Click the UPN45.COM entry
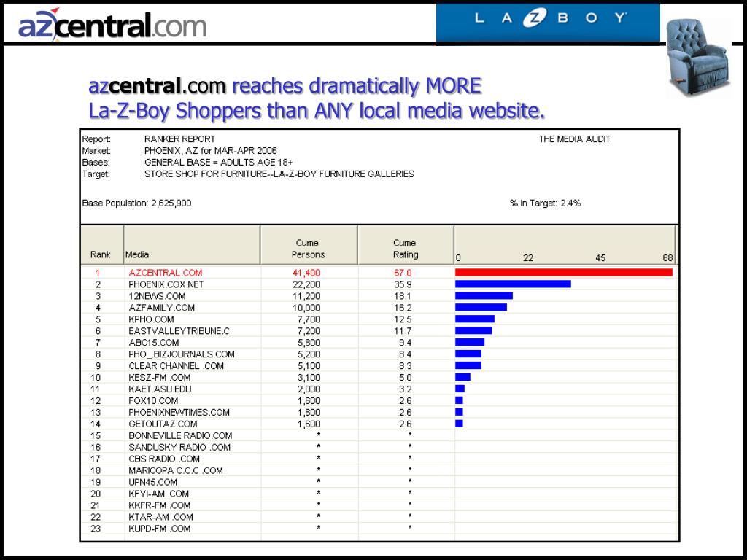Screen dimensions: 747x560 pyautogui.click(x=152, y=483)
